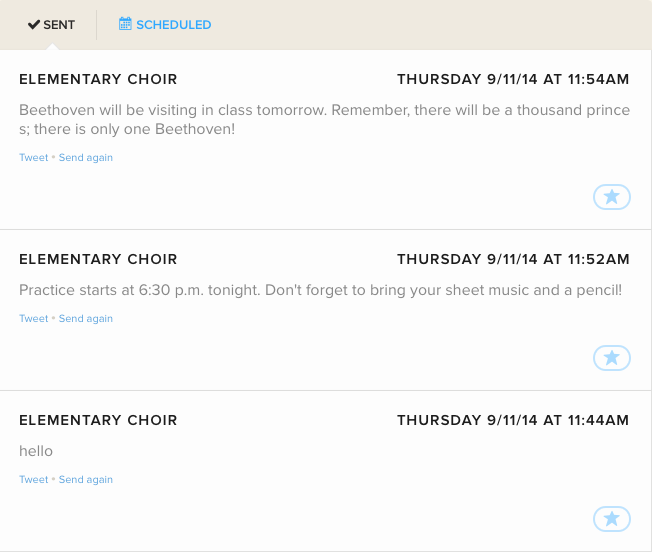Switch to the Scheduled tab
This screenshot has width=652, height=552.
[165, 25]
